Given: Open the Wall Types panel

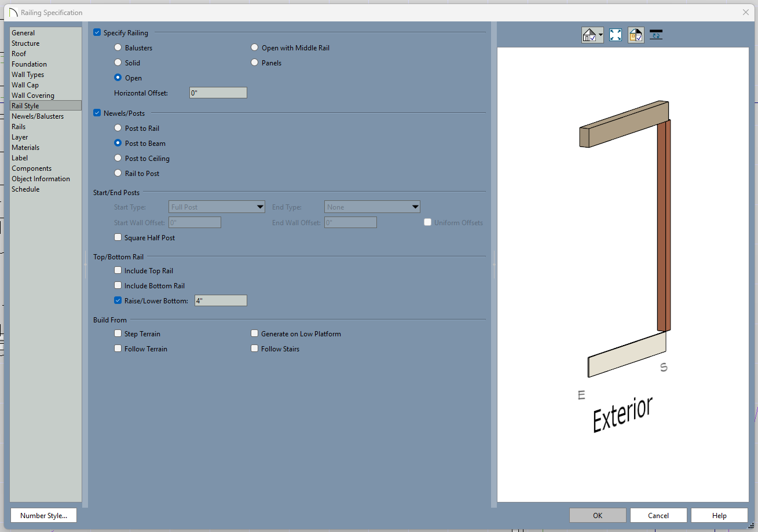Looking at the screenshot, I should [x=28, y=75].
